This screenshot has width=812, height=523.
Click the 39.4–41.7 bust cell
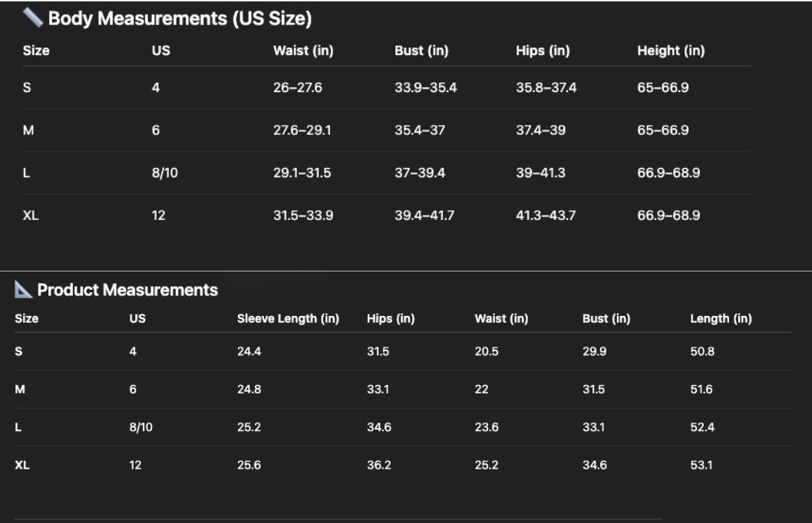point(424,215)
